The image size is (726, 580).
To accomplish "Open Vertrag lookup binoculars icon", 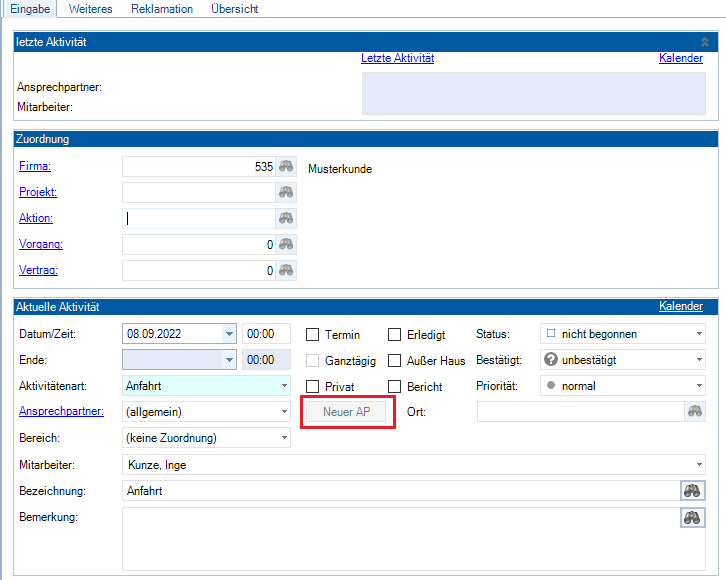I will pyautogui.click(x=287, y=270).
